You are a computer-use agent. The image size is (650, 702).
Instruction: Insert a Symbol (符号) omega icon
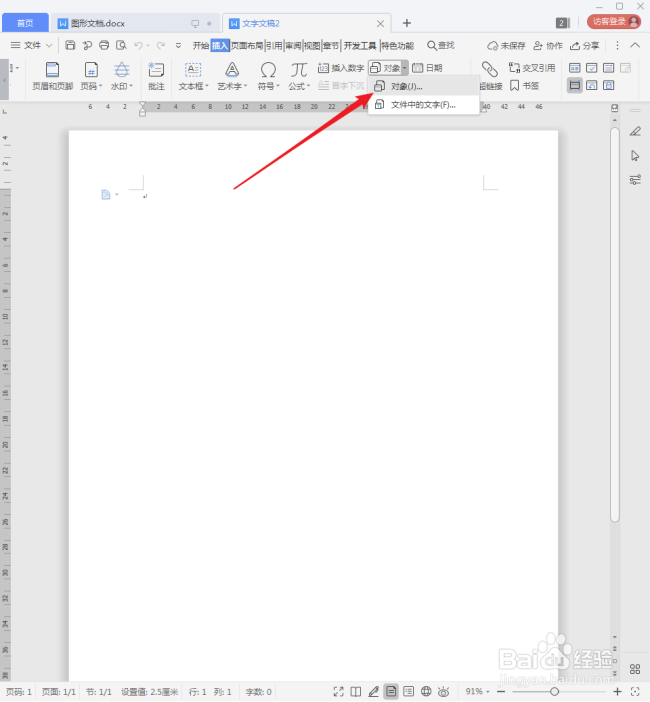[268, 70]
